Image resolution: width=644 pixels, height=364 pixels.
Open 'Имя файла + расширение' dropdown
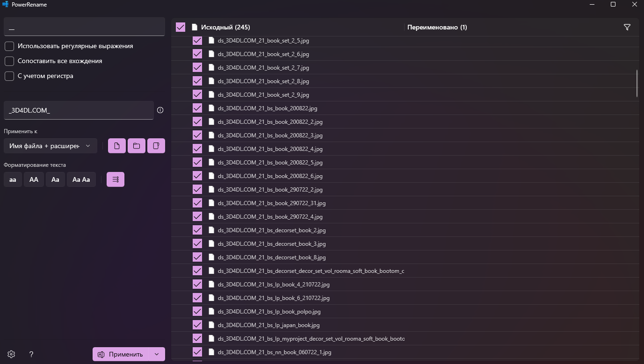[50, 146]
